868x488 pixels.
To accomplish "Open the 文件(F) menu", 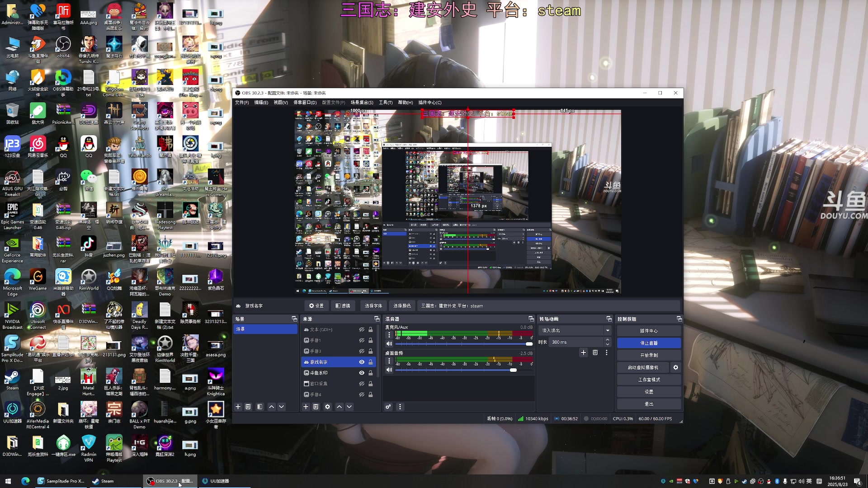I will 242,103.
